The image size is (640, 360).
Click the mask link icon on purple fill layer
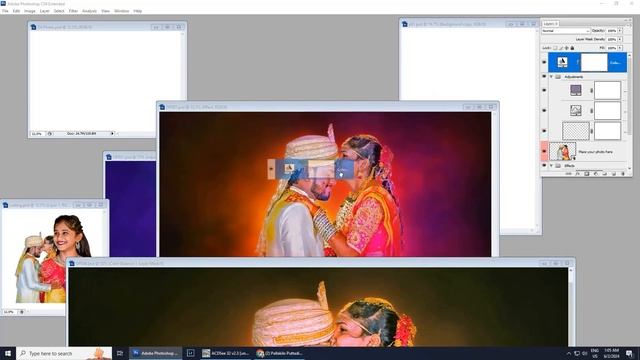(591, 90)
